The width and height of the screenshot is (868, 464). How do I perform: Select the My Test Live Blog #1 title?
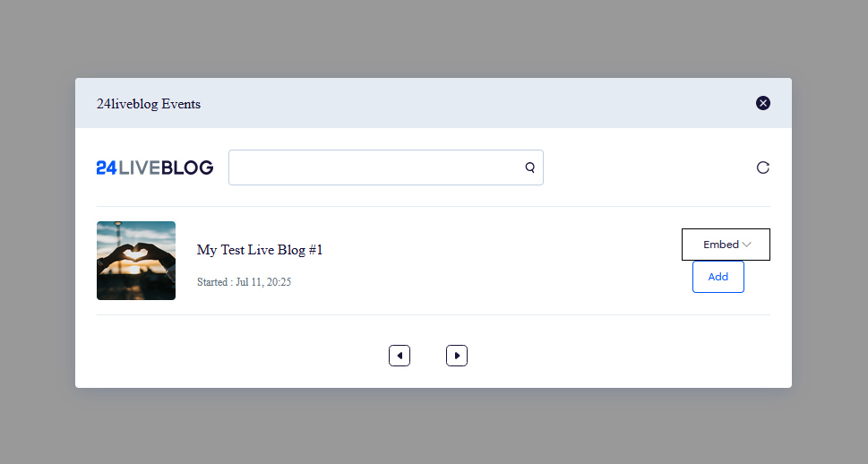[260, 250]
